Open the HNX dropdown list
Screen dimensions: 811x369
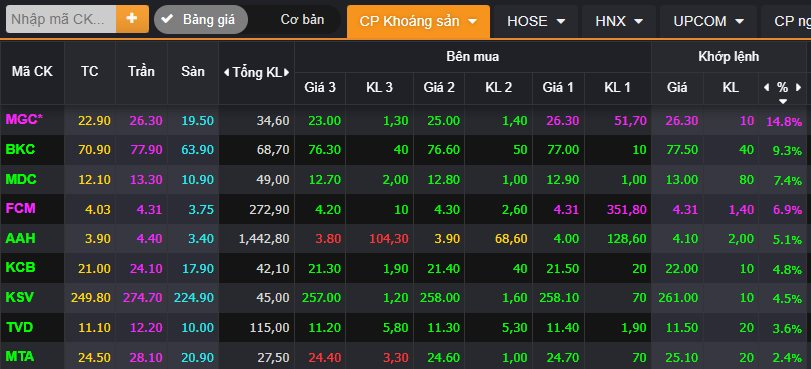point(619,21)
